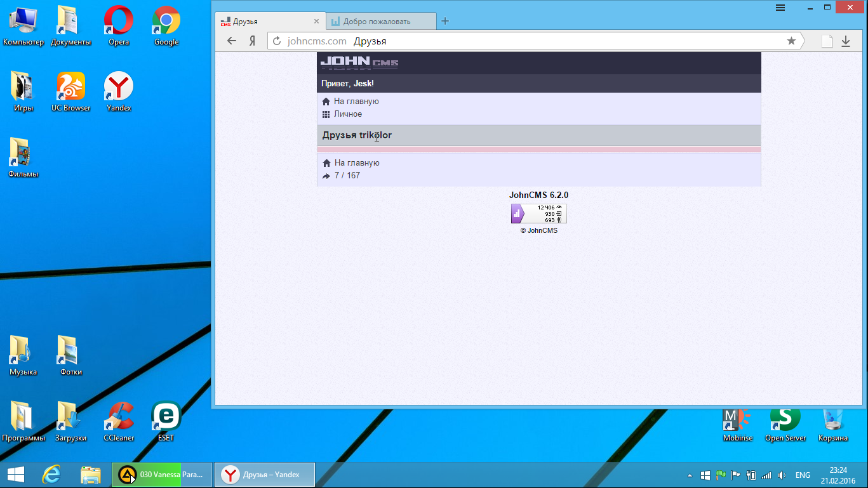This screenshot has height=488, width=868.
Task: Open the Игры desktop folder
Action: click(23, 92)
